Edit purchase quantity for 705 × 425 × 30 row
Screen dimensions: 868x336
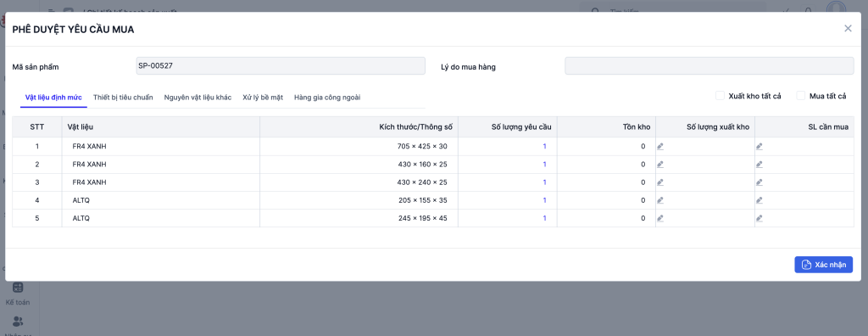pyautogui.click(x=759, y=147)
